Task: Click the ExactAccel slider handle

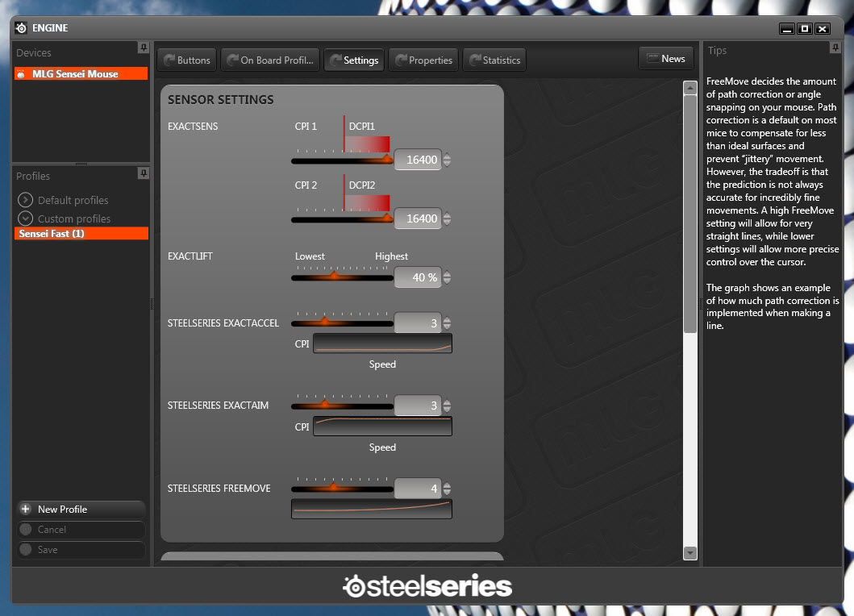Action: pos(325,322)
